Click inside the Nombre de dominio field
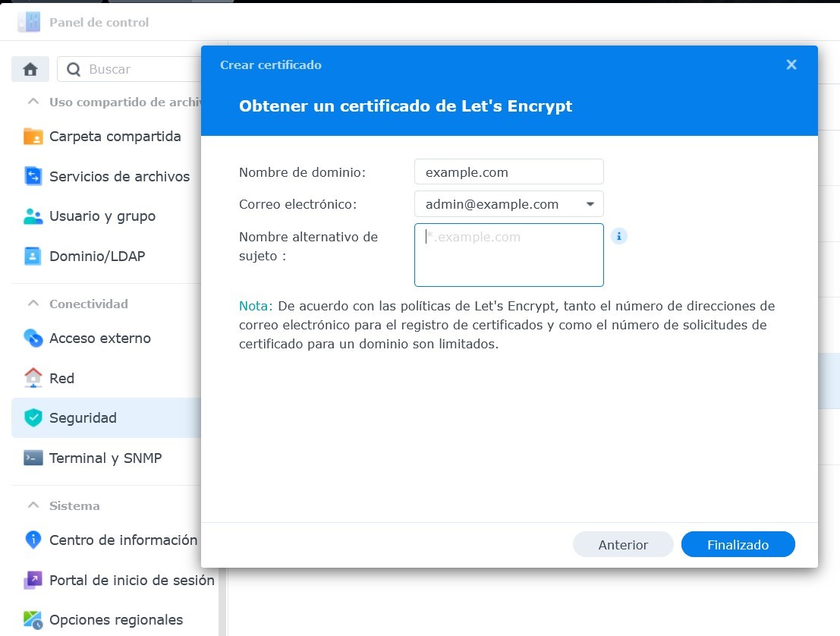This screenshot has width=840, height=636. [x=508, y=172]
